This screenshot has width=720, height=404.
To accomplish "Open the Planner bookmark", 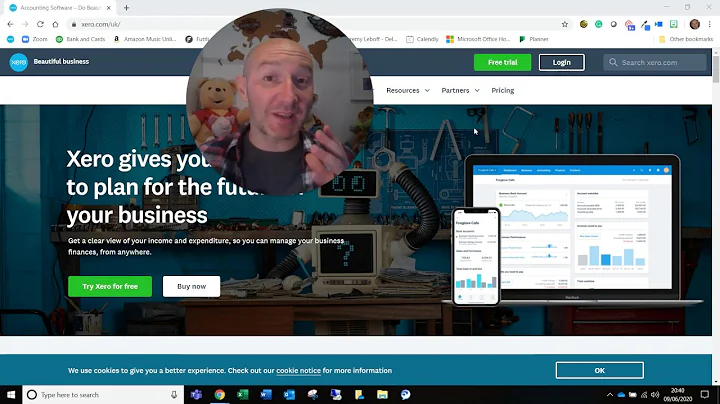I will [534, 39].
